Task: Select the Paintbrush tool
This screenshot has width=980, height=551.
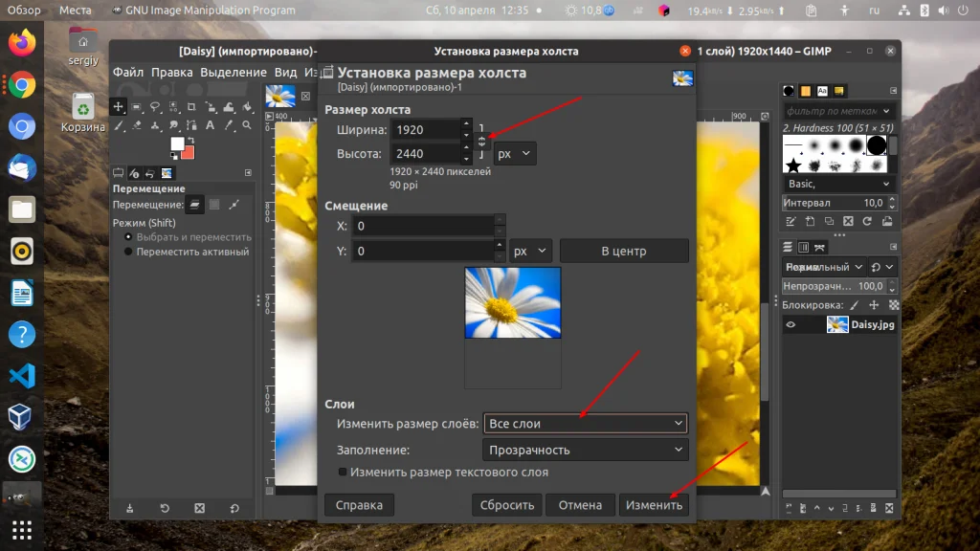Action: coord(118,125)
